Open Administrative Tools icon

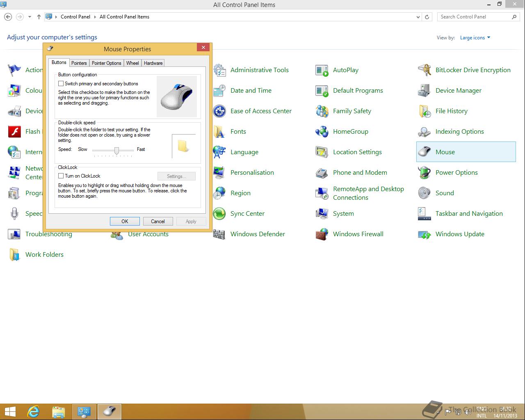pyautogui.click(x=219, y=70)
